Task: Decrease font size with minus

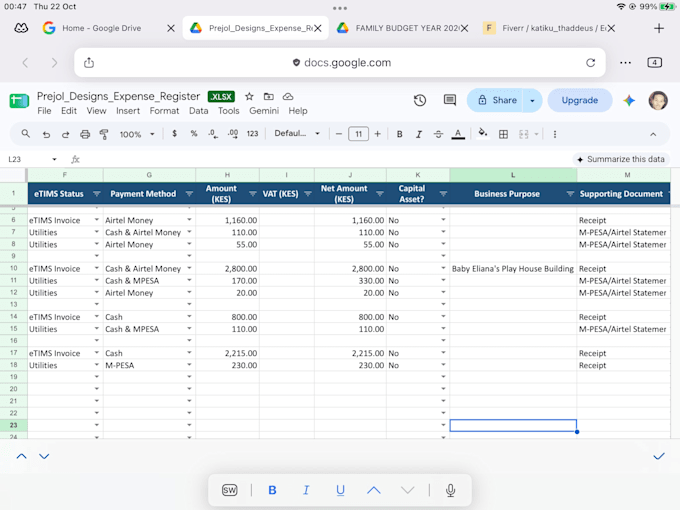Action: coord(339,134)
